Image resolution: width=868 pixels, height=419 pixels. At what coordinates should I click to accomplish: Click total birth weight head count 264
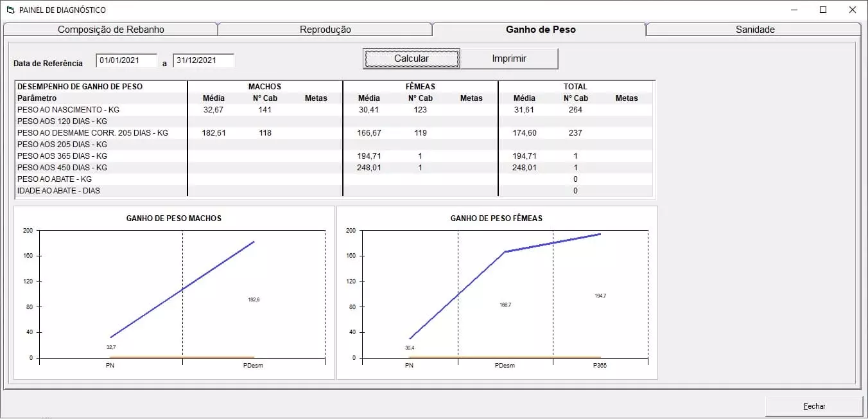(x=575, y=110)
